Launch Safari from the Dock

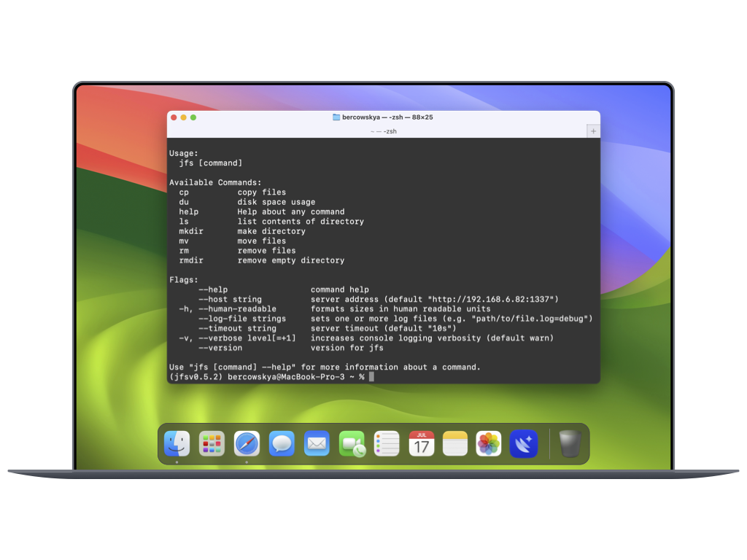point(247,443)
